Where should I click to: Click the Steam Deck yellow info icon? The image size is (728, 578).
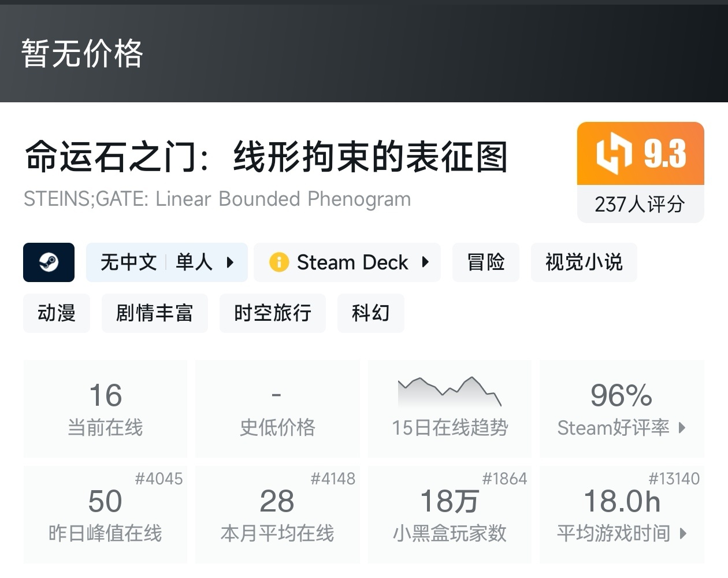279,262
